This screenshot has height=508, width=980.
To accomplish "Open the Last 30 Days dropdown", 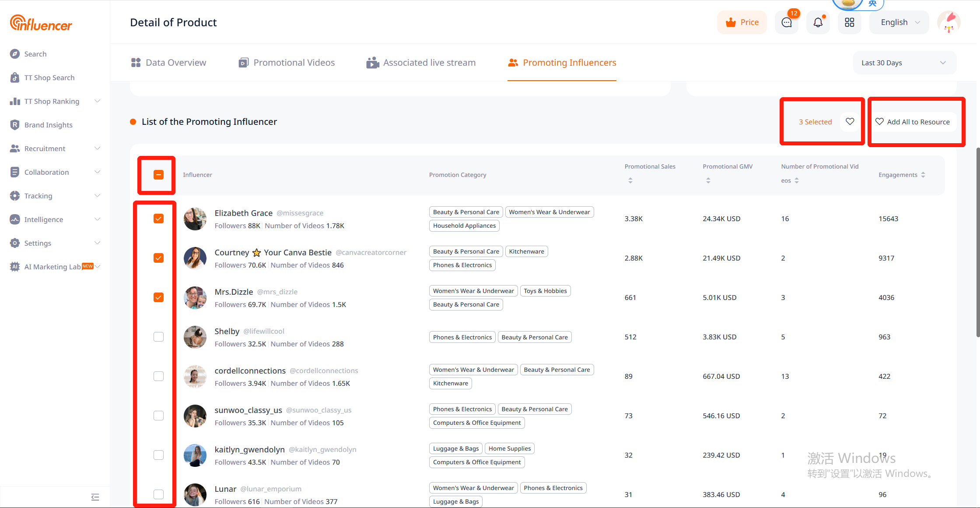I will coord(904,63).
